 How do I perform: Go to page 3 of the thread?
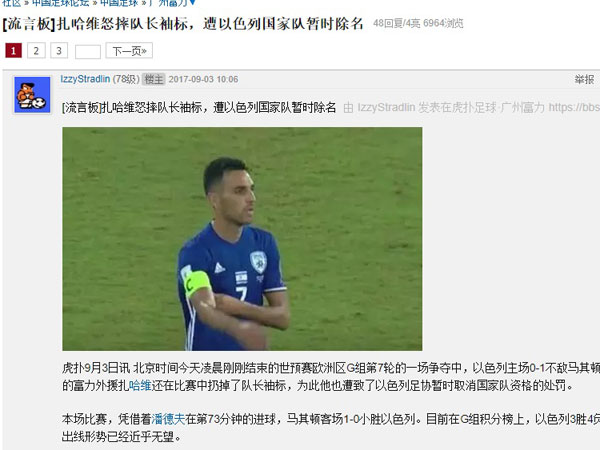59,51
